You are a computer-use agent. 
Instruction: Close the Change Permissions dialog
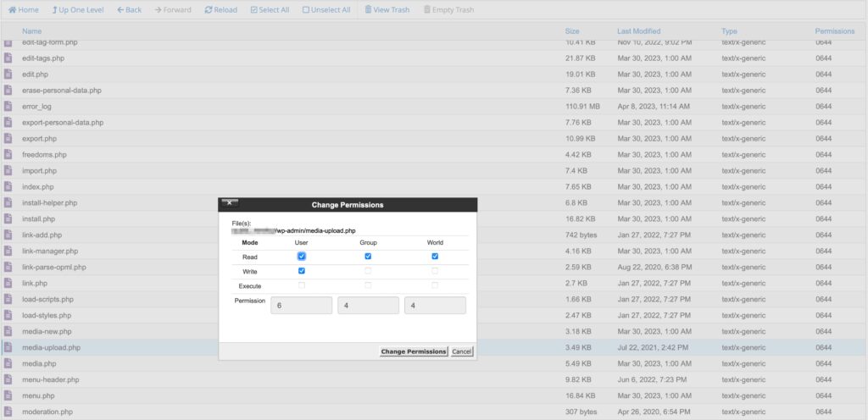(x=229, y=204)
